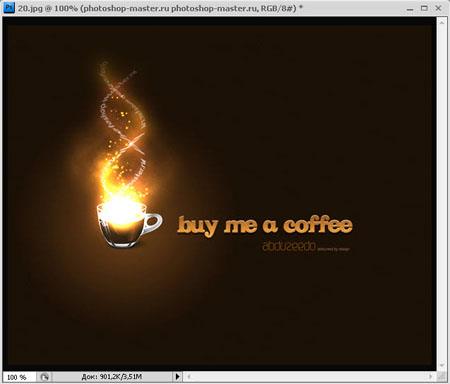The image size is (450, 384).
Task: Close the 20.jpg document window
Action: tap(438, 8)
